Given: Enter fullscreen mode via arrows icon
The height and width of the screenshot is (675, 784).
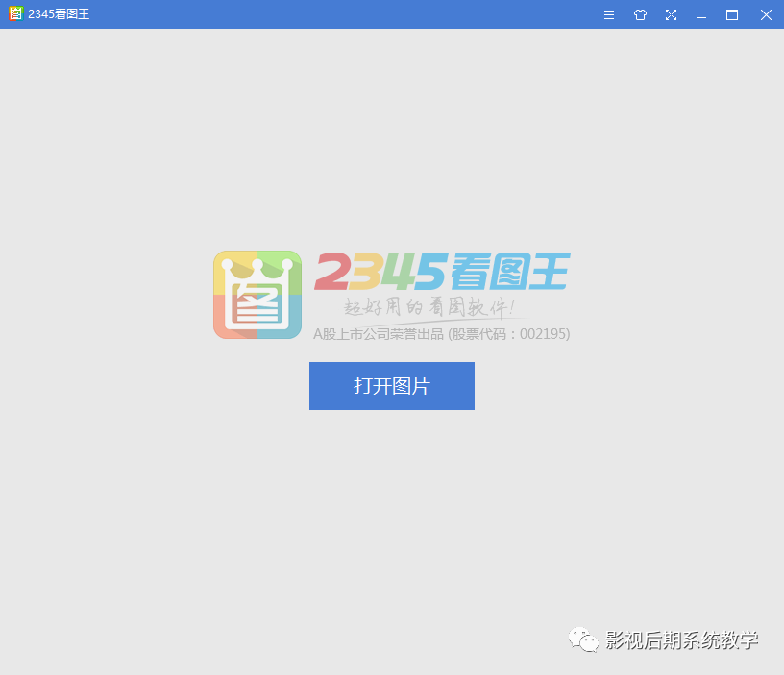Looking at the screenshot, I should tap(671, 15).
